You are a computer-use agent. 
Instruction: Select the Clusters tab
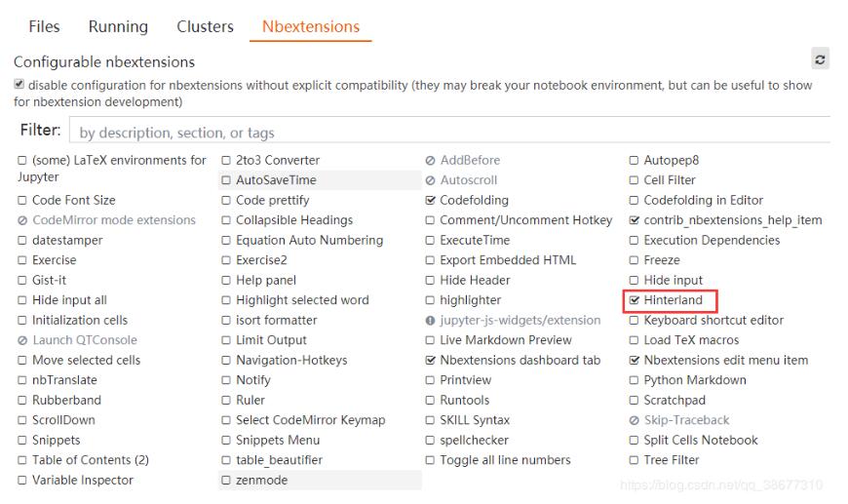[x=205, y=27]
